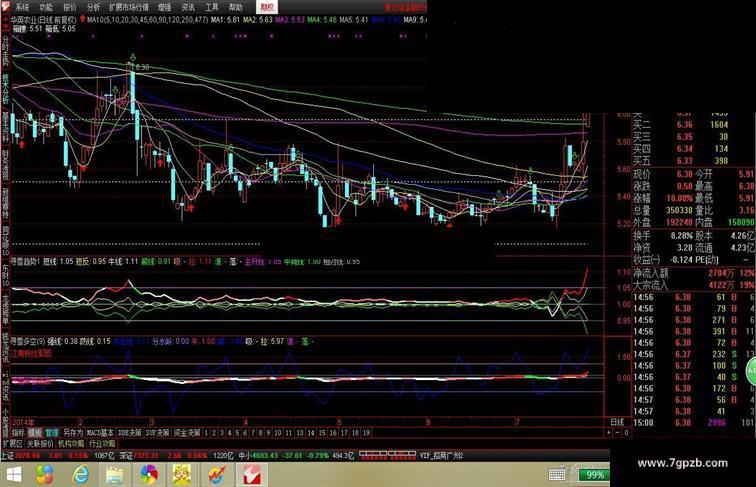Click the 深证 index value in status bar
Image resolution: width=756 pixels, height=487 pixels.
146,455
